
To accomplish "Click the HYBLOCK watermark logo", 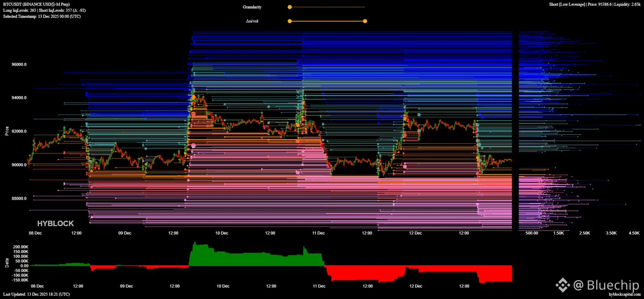I will tap(55, 223).
